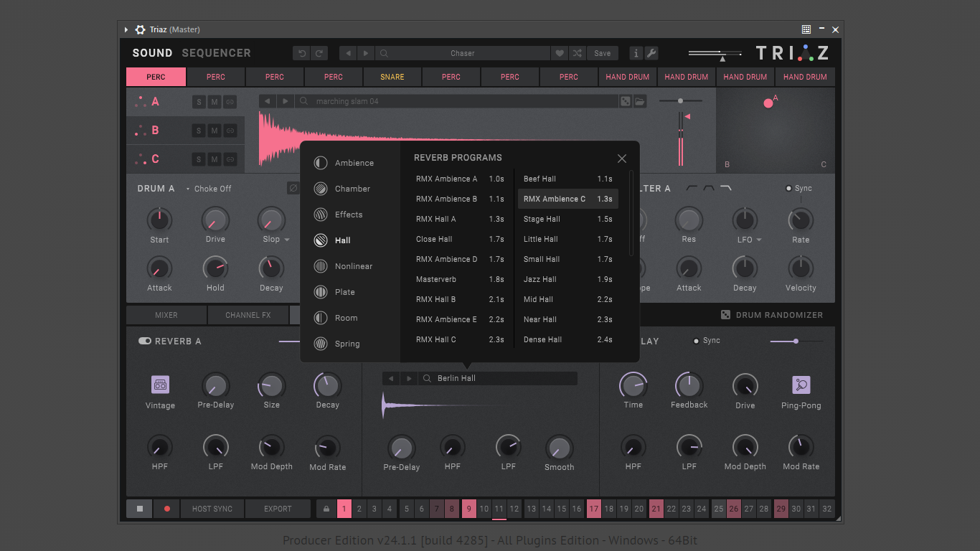Close the Reverb Programs popup

tap(622, 159)
